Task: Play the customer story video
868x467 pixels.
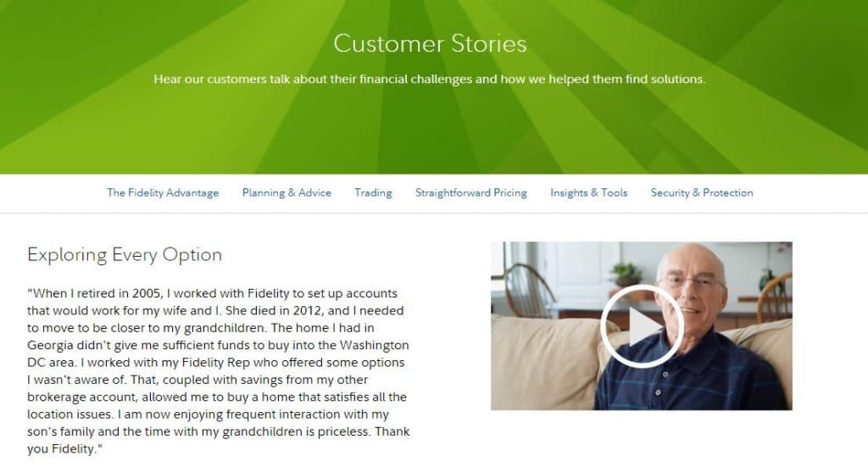Action: (642, 326)
